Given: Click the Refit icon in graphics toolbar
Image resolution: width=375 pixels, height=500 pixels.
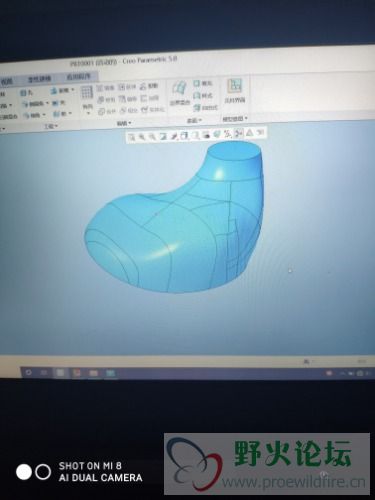Looking at the screenshot, I should [x=132, y=137].
